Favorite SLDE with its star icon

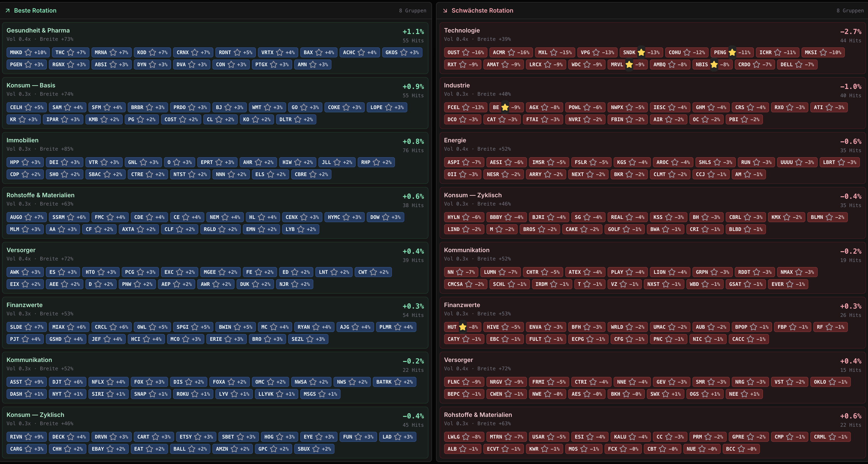[28, 327]
